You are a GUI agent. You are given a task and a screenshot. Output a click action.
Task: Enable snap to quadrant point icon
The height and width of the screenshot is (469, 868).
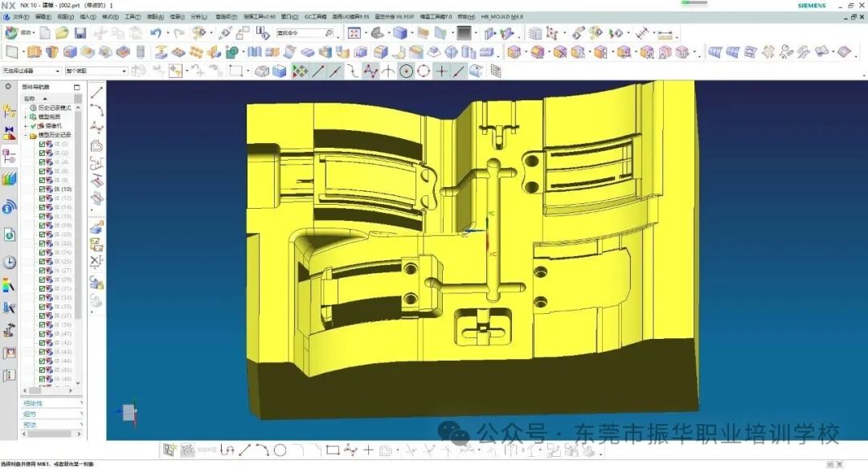424,71
